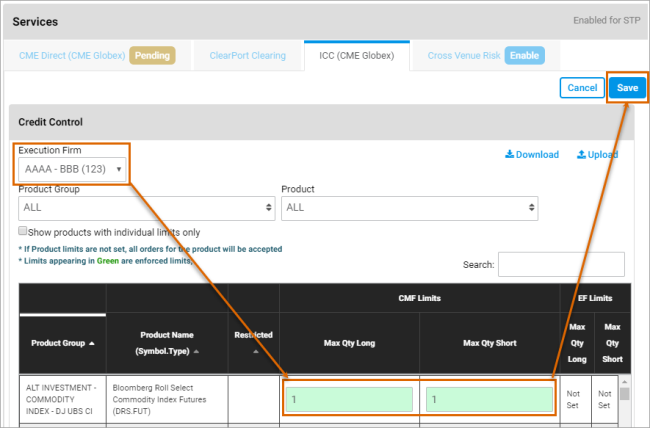Click the Search input field
650x428 pixels.
tap(561, 264)
